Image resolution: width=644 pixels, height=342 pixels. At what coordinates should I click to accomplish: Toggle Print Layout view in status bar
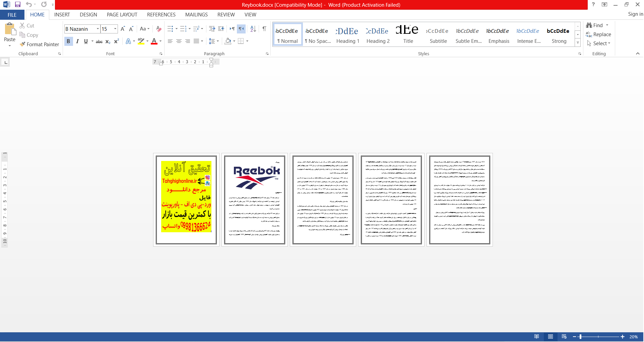point(551,337)
